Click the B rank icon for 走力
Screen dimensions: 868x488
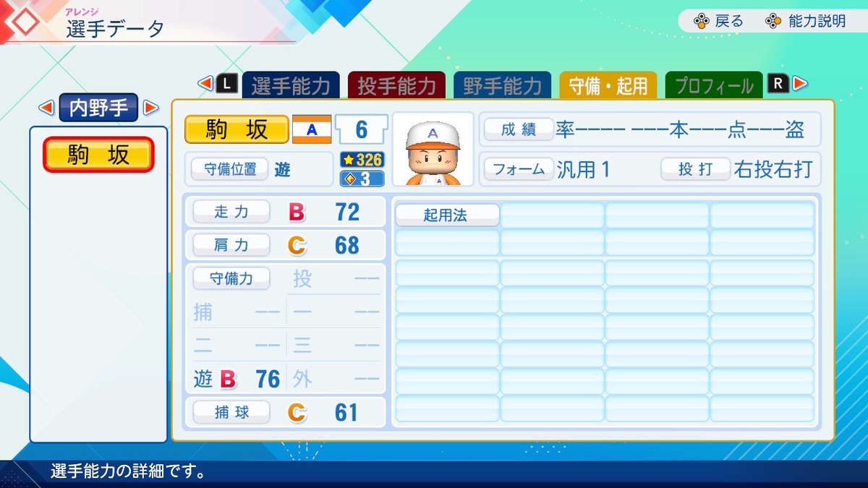pos(297,212)
